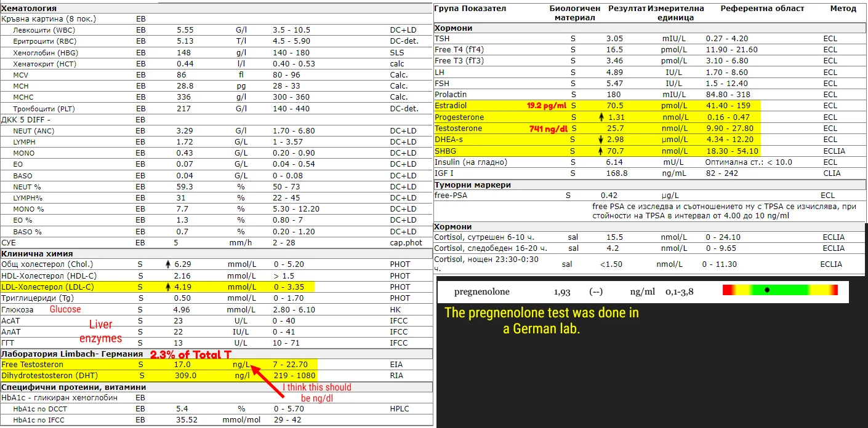The width and height of the screenshot is (868, 428).
Task: Click the red '741 ng/dl' annotation
Action: click(x=548, y=129)
